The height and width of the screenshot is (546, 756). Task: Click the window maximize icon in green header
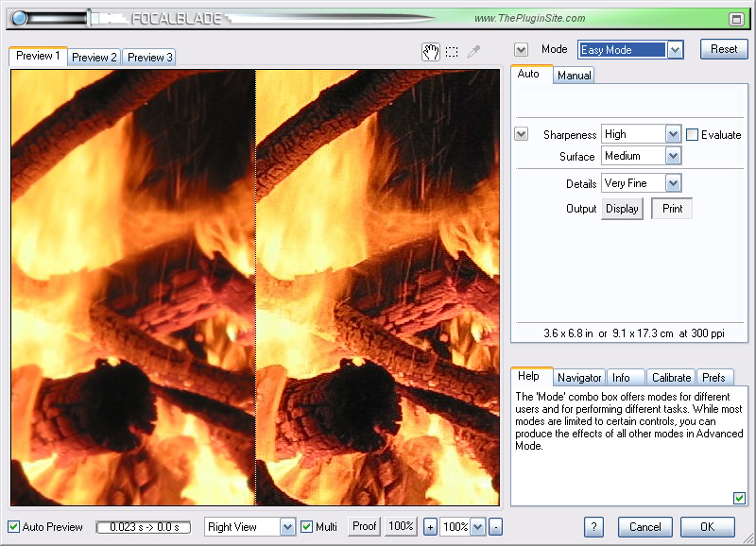[736, 19]
